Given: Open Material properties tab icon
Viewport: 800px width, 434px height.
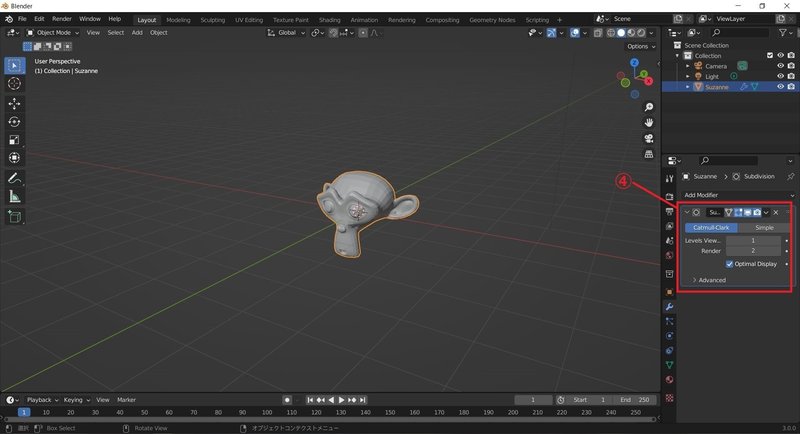Looking at the screenshot, I should coord(669,379).
